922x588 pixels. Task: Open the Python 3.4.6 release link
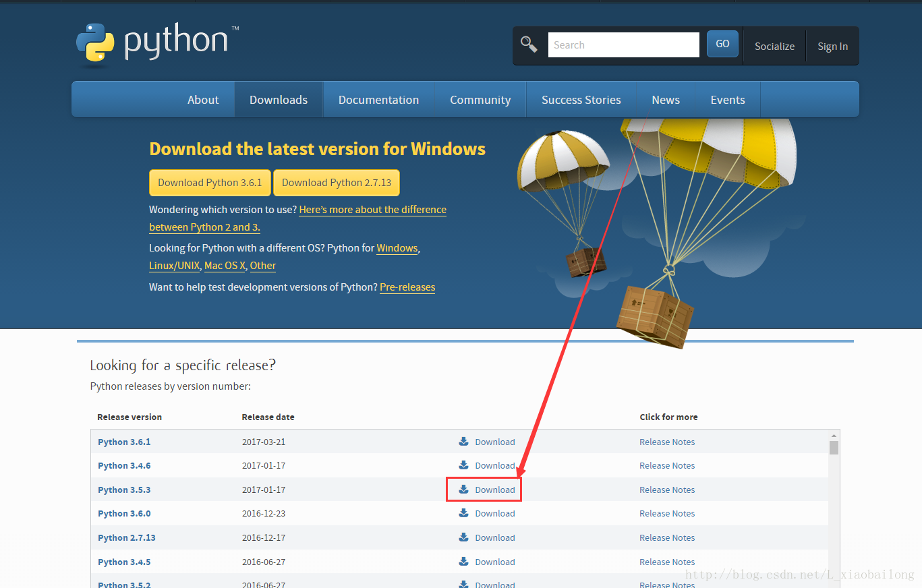coord(124,465)
